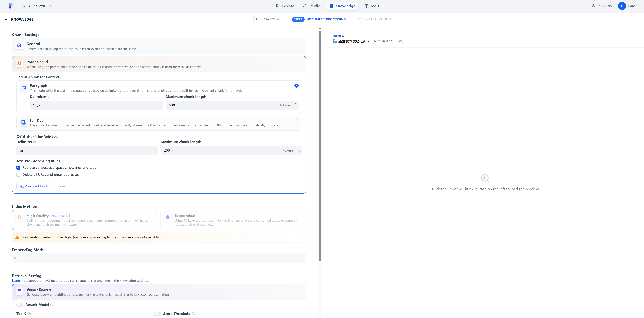The image size is (644, 318).
Task: Click the Parent-child mode icon
Action: [19, 64]
